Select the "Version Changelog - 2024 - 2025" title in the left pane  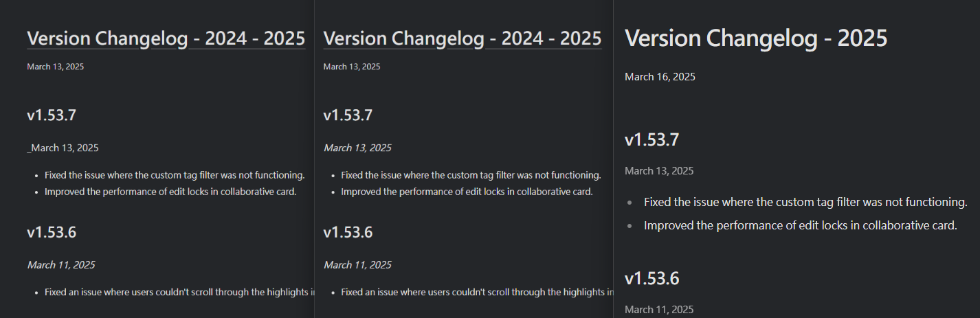point(166,38)
